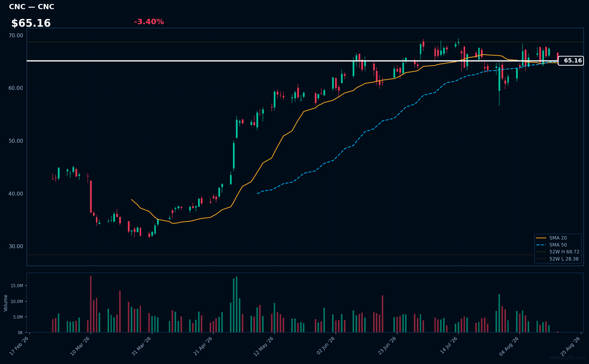Click the 30.00 price axis label

(16, 246)
